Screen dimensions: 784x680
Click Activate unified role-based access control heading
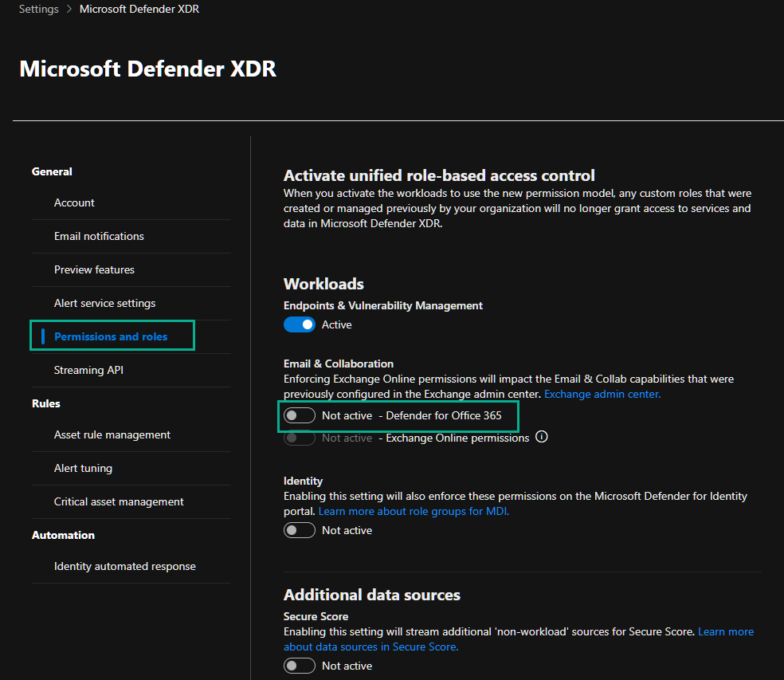coord(439,175)
